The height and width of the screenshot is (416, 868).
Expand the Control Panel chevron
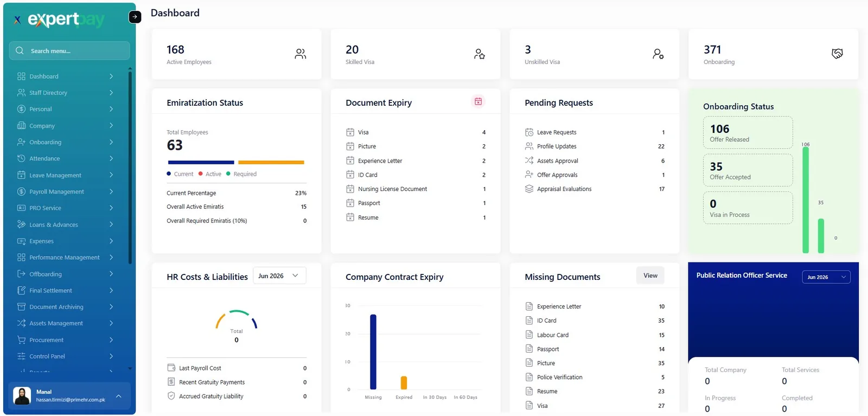tap(111, 356)
